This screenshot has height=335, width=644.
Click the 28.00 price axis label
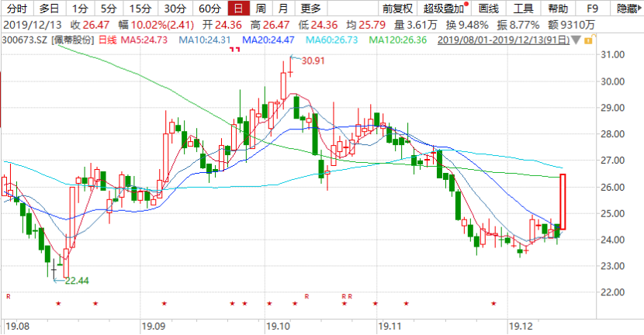[x=613, y=134]
